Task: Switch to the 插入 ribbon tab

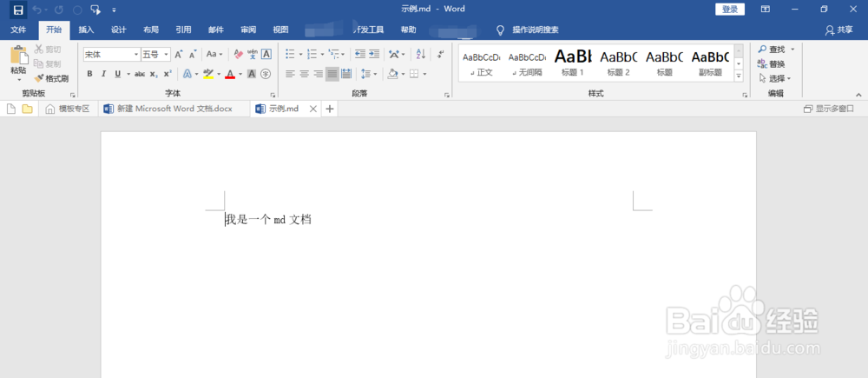Action: click(86, 30)
